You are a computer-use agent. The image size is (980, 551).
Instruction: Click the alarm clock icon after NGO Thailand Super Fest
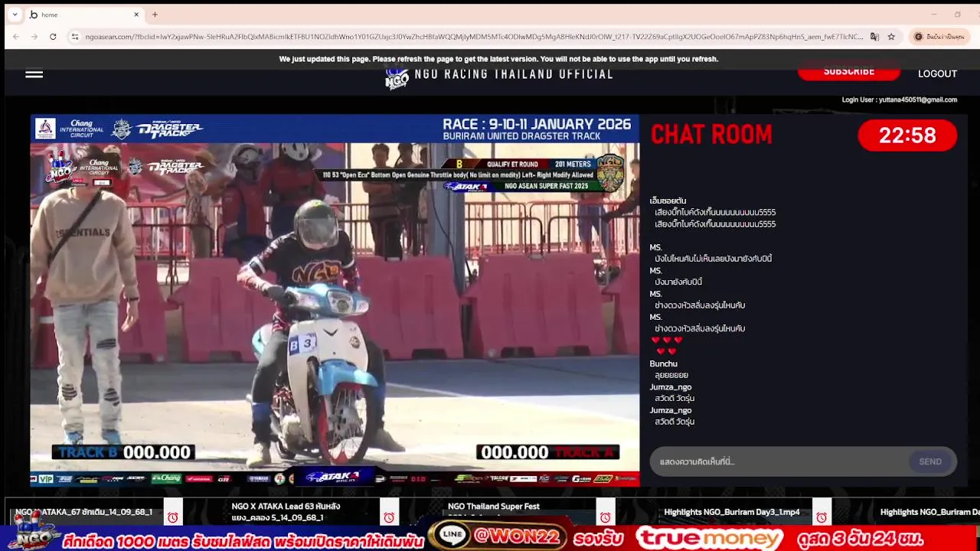click(x=605, y=518)
